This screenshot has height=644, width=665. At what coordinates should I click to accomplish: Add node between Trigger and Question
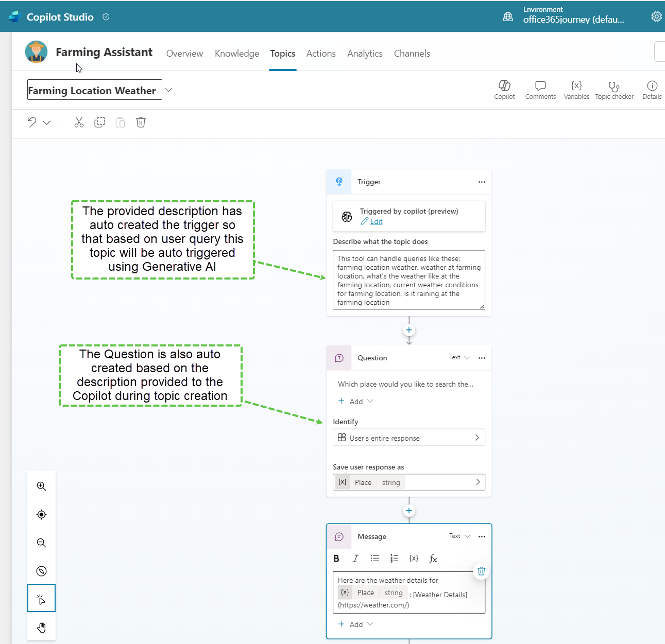click(409, 330)
